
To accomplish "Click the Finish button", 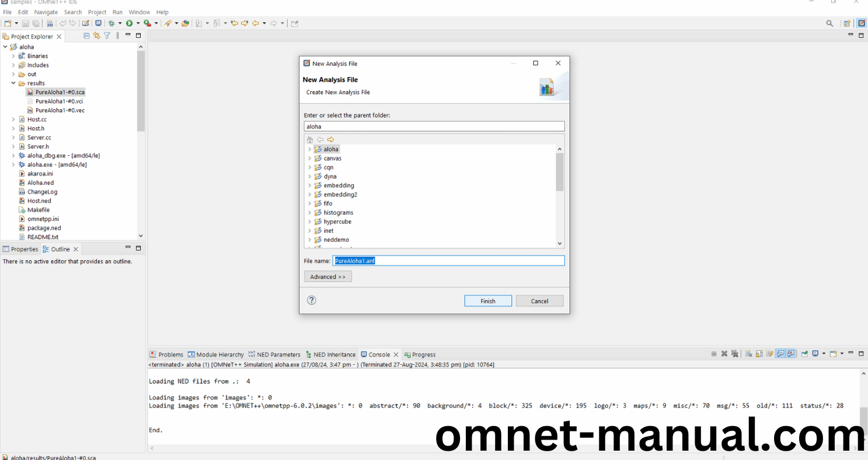I will click(488, 301).
